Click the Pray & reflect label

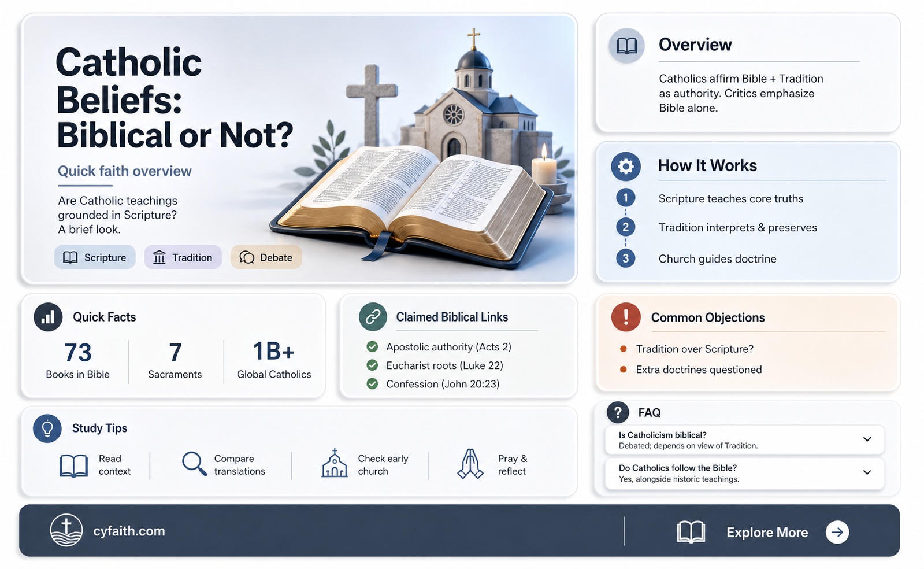513,465
